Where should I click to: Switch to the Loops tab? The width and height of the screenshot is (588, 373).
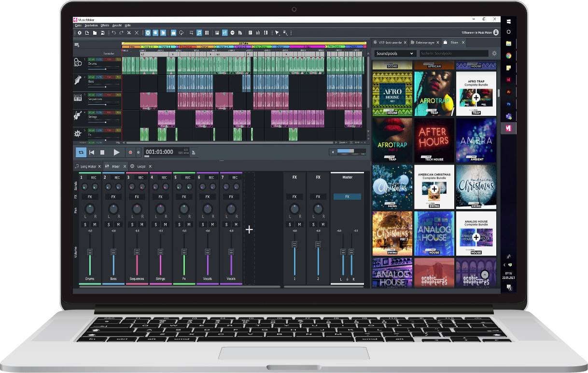click(x=141, y=166)
